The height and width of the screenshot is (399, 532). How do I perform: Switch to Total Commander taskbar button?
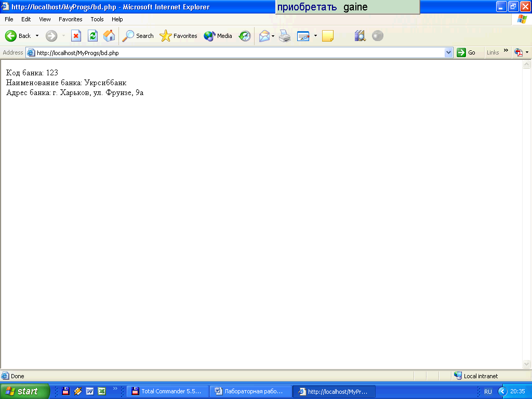point(168,392)
